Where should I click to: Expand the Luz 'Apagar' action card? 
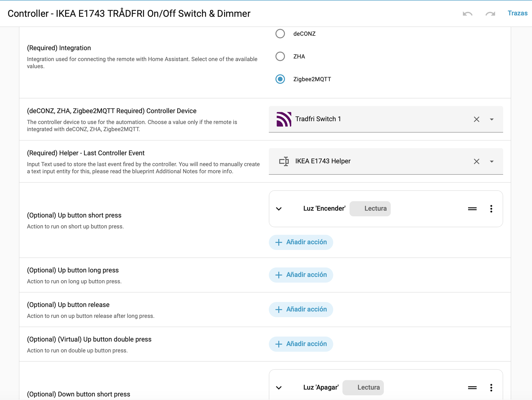tap(279, 387)
